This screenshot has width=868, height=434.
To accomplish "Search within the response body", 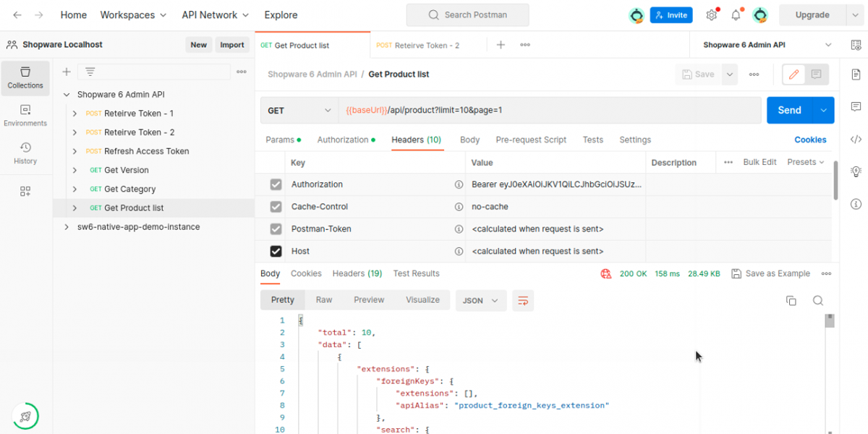I will [818, 301].
